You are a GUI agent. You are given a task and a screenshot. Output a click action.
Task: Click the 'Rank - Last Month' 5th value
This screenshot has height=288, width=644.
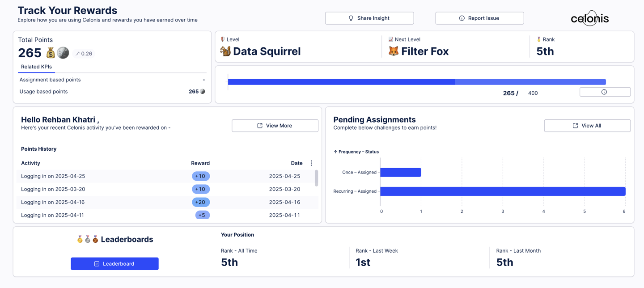pyautogui.click(x=505, y=263)
